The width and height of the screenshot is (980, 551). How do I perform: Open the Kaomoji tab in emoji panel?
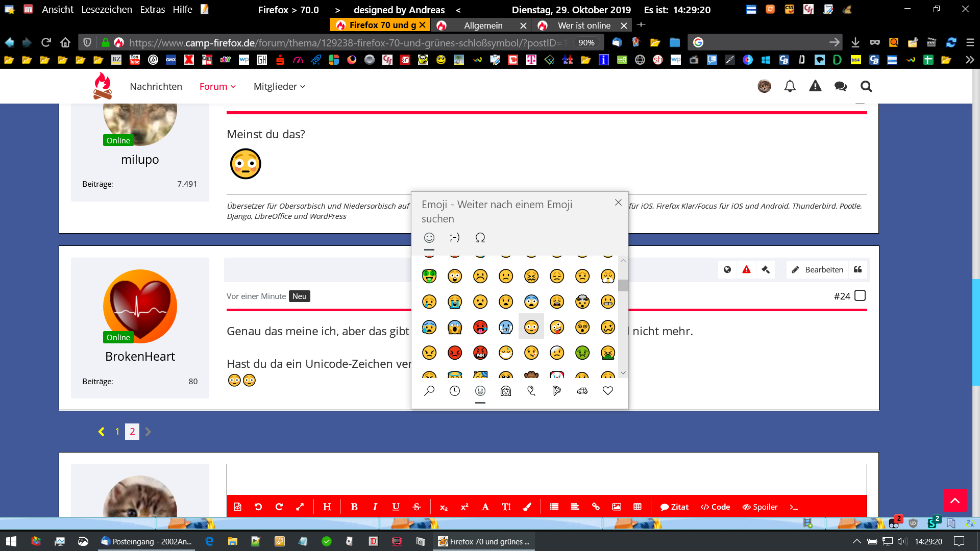click(455, 238)
